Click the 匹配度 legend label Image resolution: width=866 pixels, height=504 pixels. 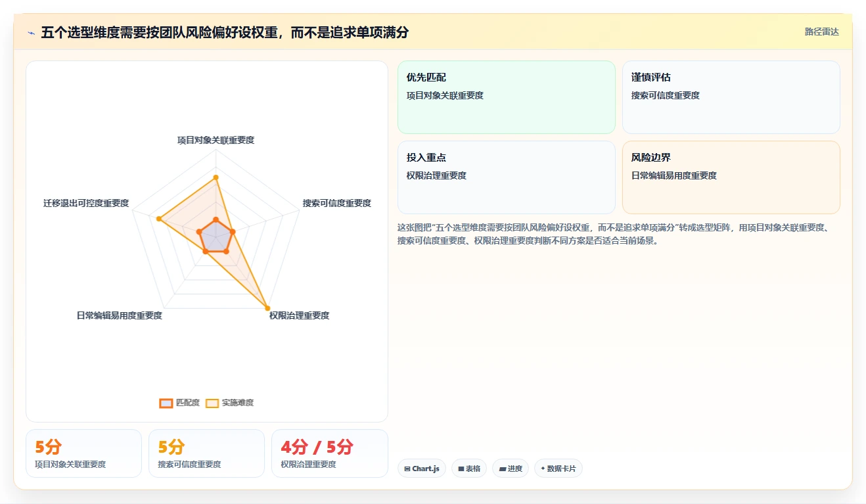coord(188,403)
